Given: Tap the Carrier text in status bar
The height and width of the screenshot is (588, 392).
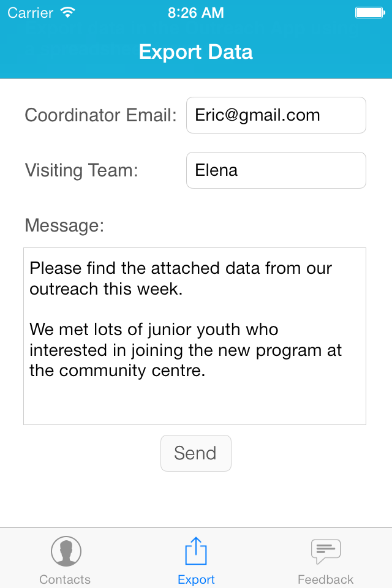Looking at the screenshot, I should pyautogui.click(x=30, y=12).
